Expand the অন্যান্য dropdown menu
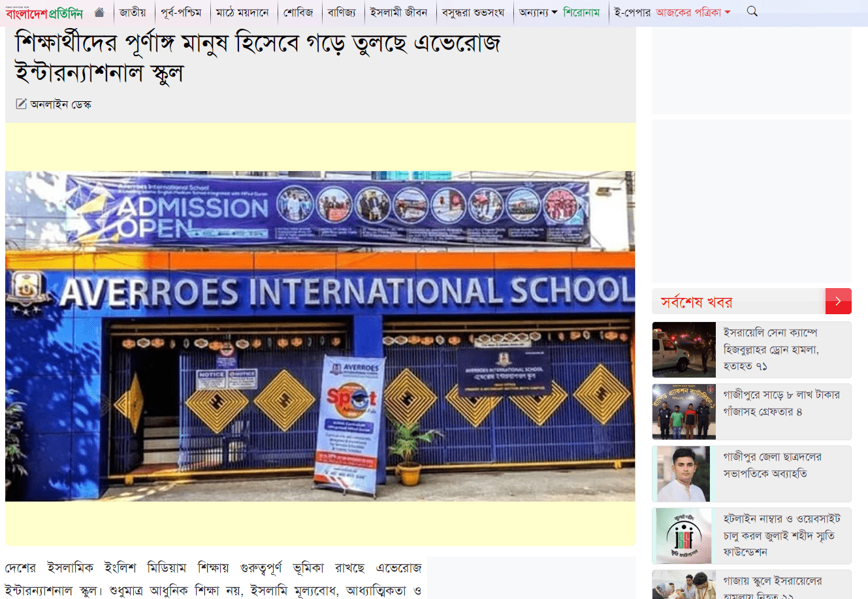This screenshot has width=868, height=599. (538, 12)
